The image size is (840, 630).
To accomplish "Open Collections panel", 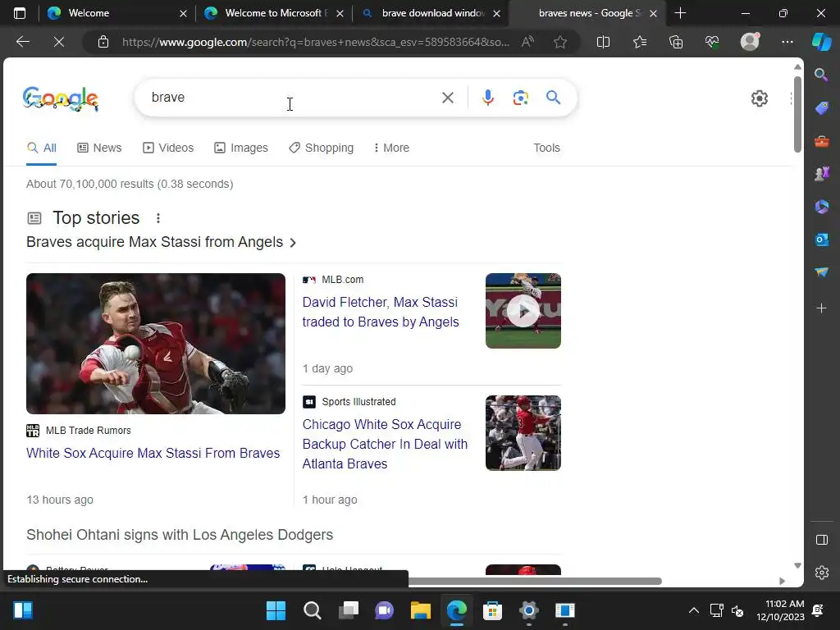I will 676,42.
